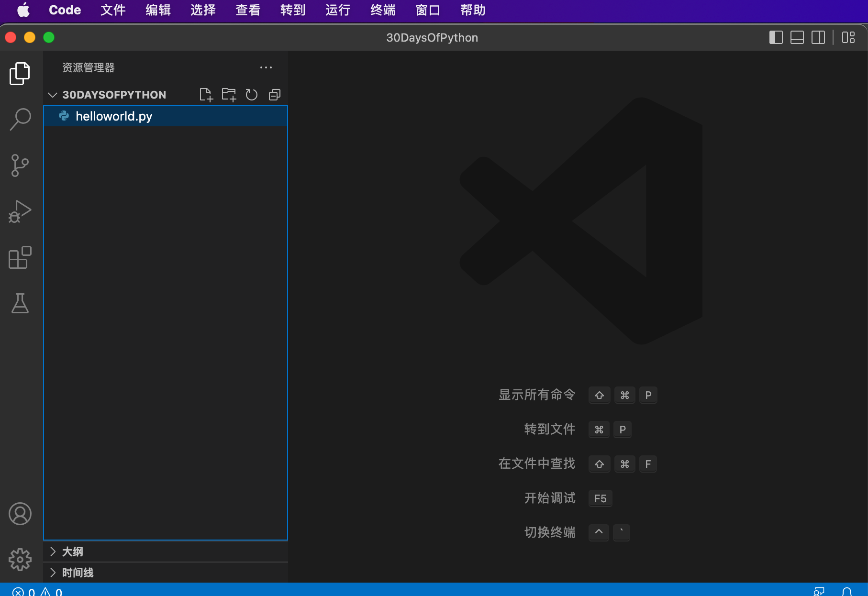Toggle secondary side bar visibility

coord(818,37)
